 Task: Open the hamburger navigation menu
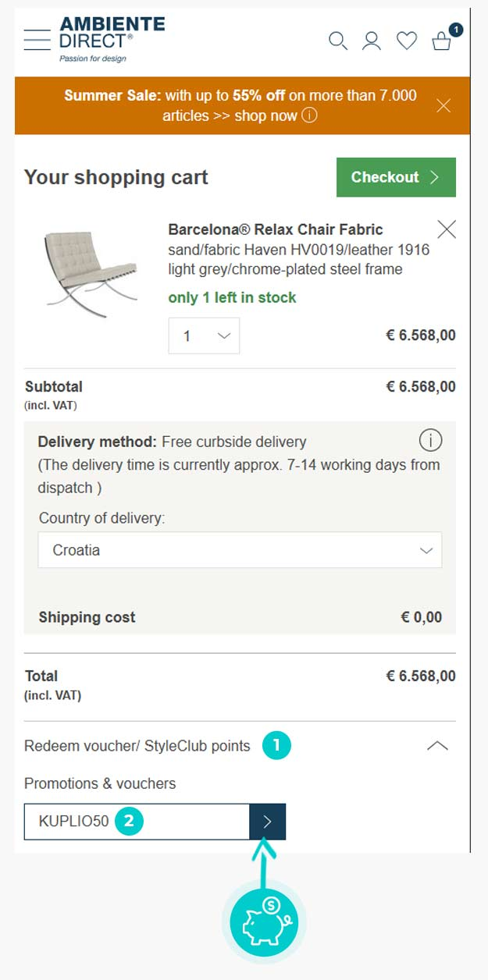[37, 40]
